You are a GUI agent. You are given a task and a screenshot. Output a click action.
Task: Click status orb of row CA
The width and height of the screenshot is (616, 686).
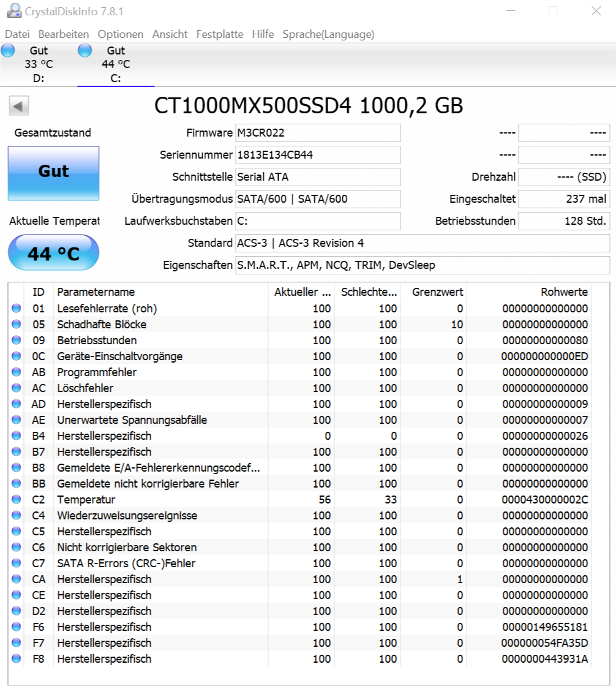pos(16,579)
